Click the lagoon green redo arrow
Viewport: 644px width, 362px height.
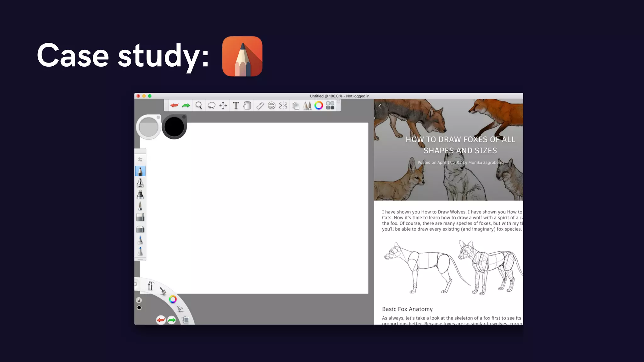click(172, 320)
